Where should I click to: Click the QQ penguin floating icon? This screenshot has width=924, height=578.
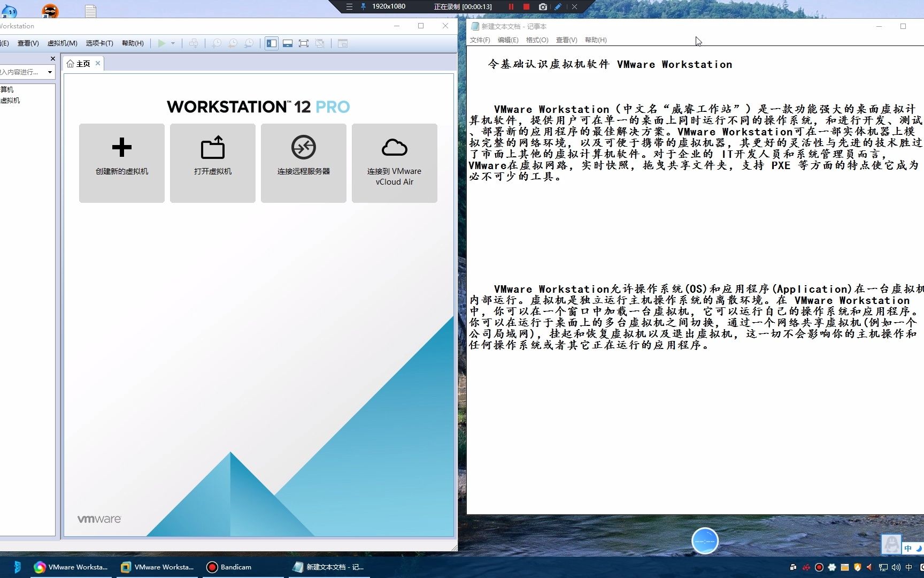(891, 544)
